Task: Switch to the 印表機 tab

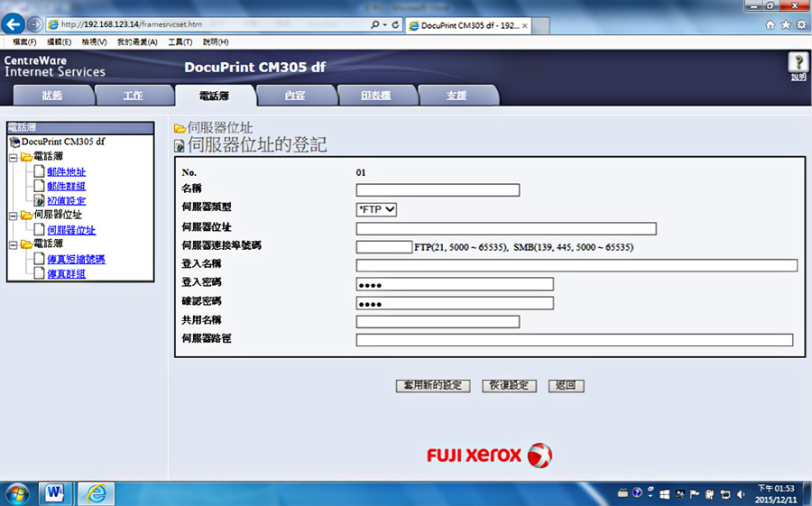Action: (x=376, y=96)
